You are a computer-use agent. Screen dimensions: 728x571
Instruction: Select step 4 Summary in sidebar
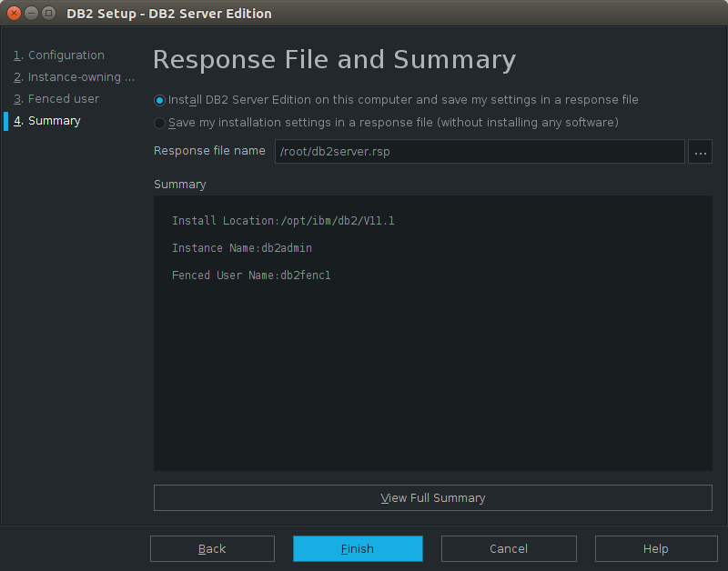click(x=47, y=121)
